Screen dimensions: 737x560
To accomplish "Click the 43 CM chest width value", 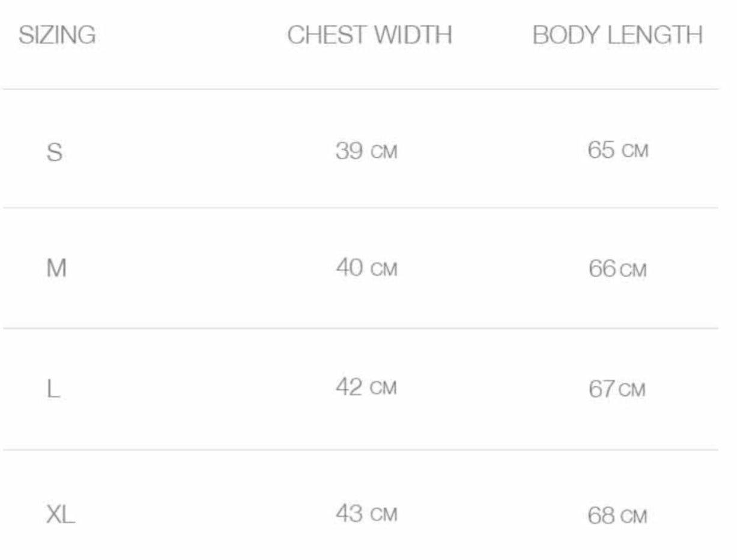I will point(366,514).
